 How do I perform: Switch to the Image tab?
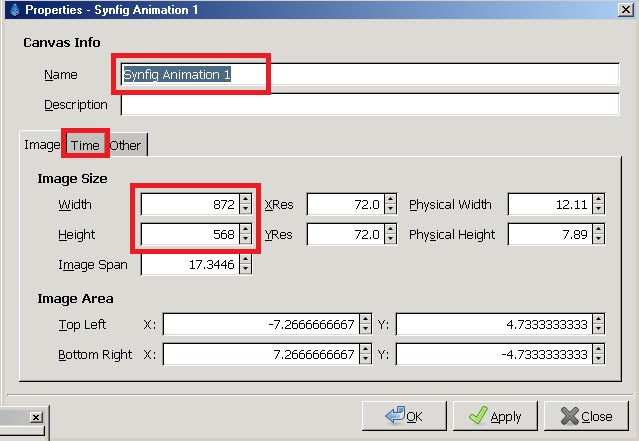click(x=42, y=145)
